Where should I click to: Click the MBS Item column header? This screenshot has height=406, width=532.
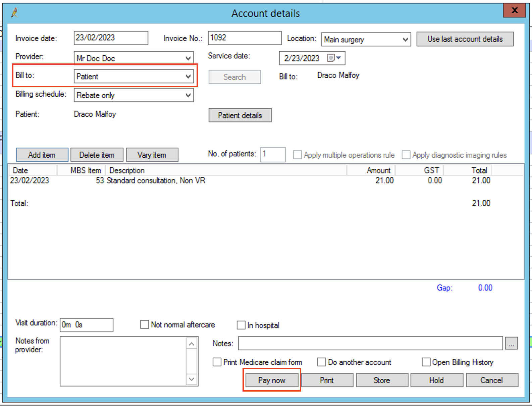pos(82,170)
